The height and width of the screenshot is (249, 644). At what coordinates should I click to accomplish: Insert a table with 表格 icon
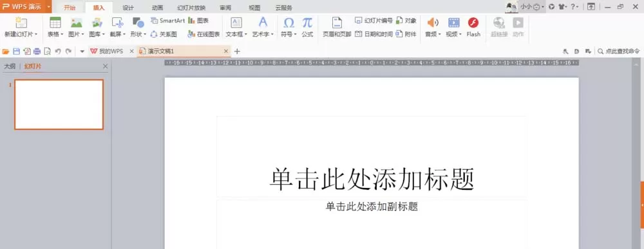click(55, 23)
